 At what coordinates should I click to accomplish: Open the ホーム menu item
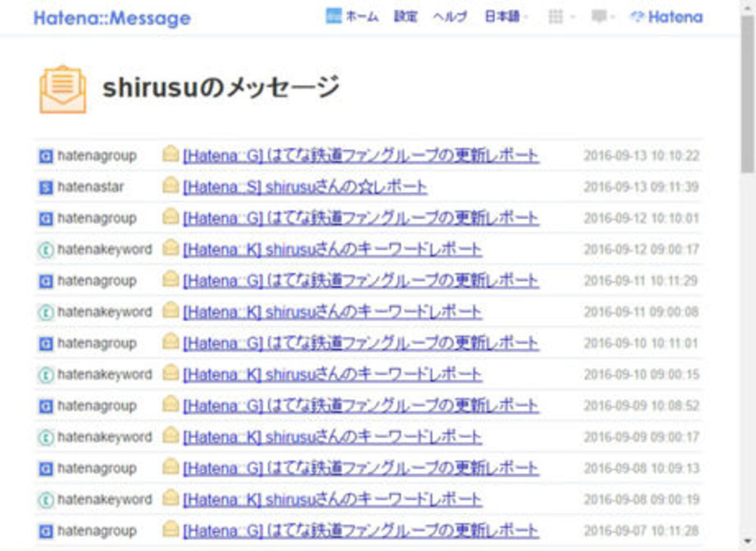(x=361, y=16)
